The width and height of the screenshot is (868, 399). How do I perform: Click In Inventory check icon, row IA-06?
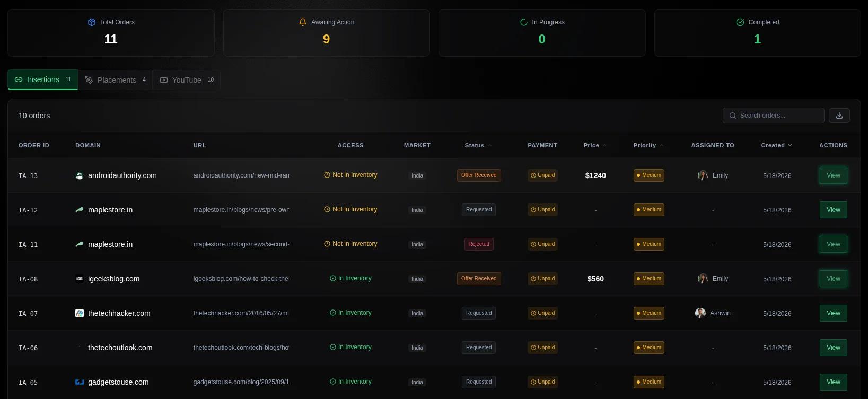333,347
